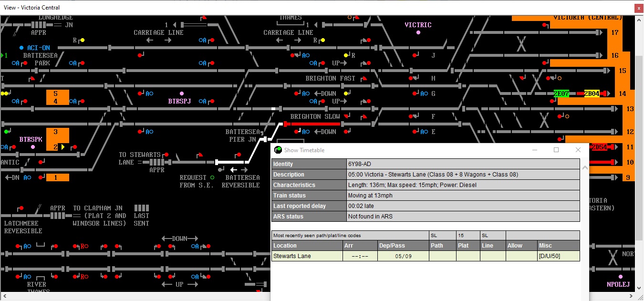This screenshot has width=644, height=301.
Task: Click Battersea Park platform 1 box
Action: coord(58,177)
